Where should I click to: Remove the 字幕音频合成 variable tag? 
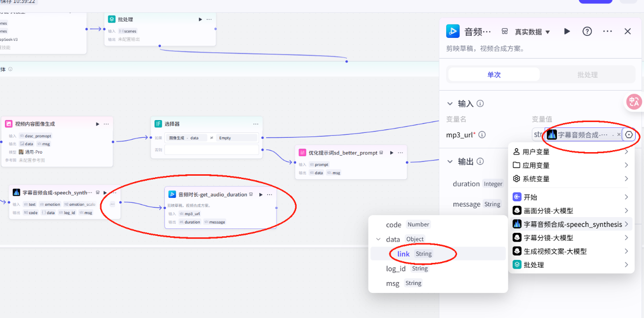[x=619, y=134]
